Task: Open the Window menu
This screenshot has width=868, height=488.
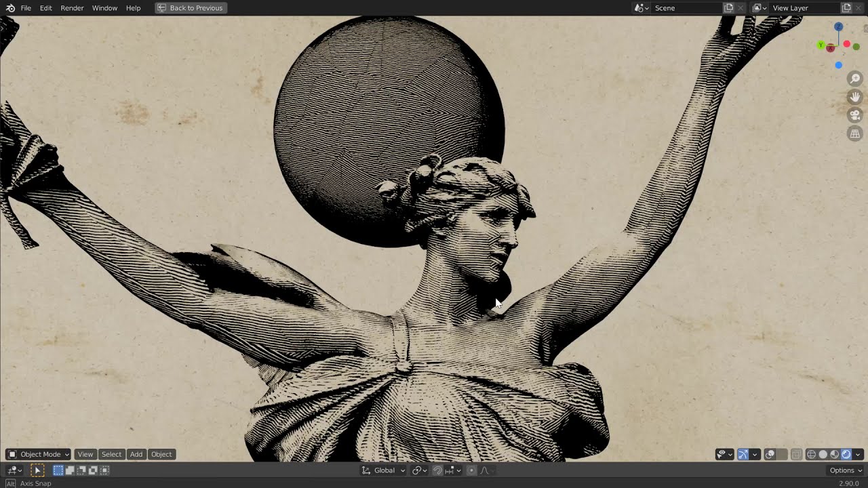Action: click(104, 8)
